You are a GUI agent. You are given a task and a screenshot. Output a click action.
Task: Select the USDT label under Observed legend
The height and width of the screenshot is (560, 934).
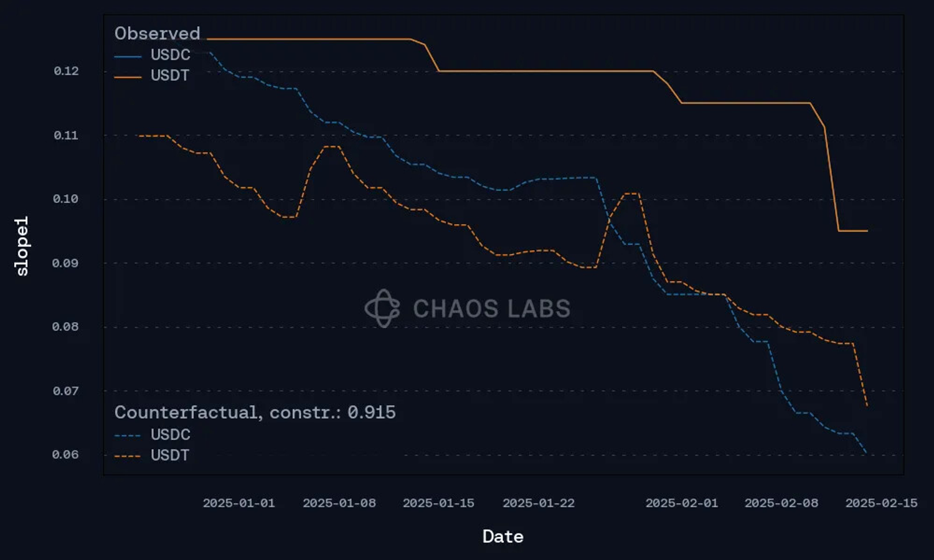click(169, 76)
